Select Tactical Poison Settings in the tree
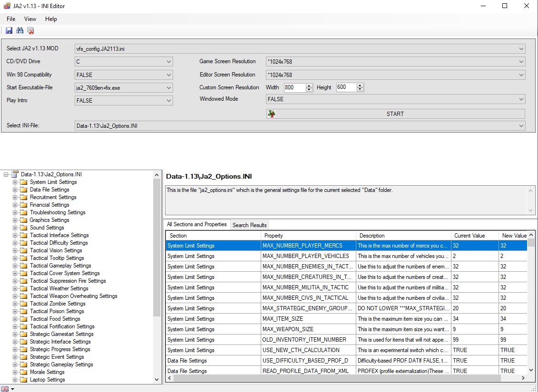538x392 pixels. [57, 311]
